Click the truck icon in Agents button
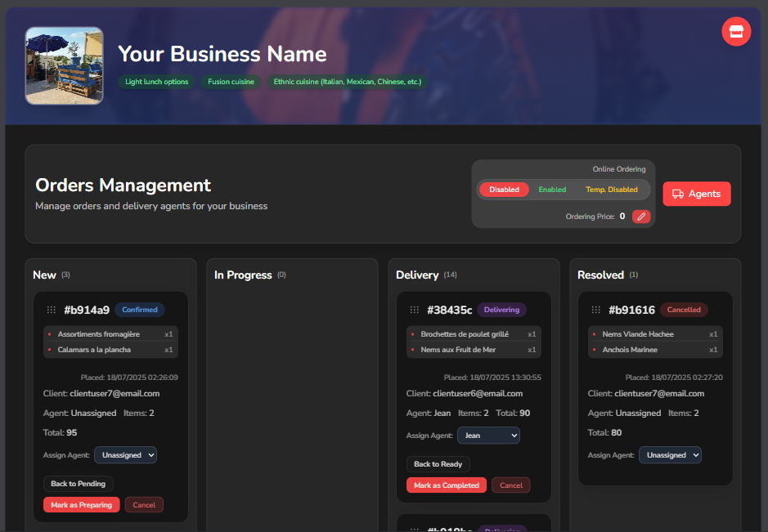Screen dimensions: 768x532 677,194
